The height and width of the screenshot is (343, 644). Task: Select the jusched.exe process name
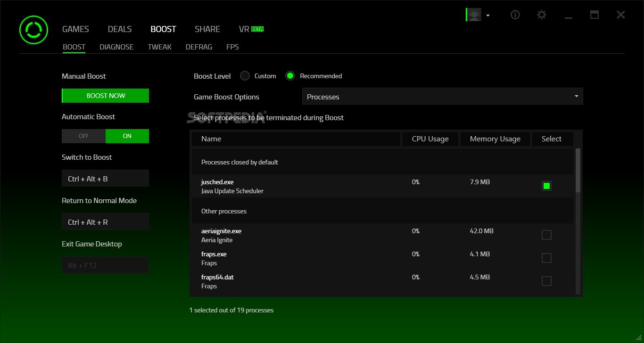coord(217,182)
